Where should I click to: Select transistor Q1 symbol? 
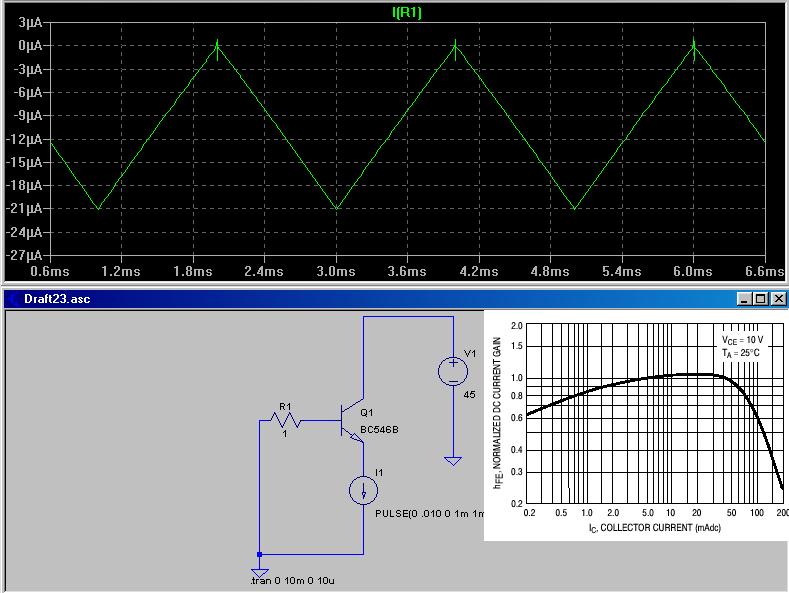[353, 421]
